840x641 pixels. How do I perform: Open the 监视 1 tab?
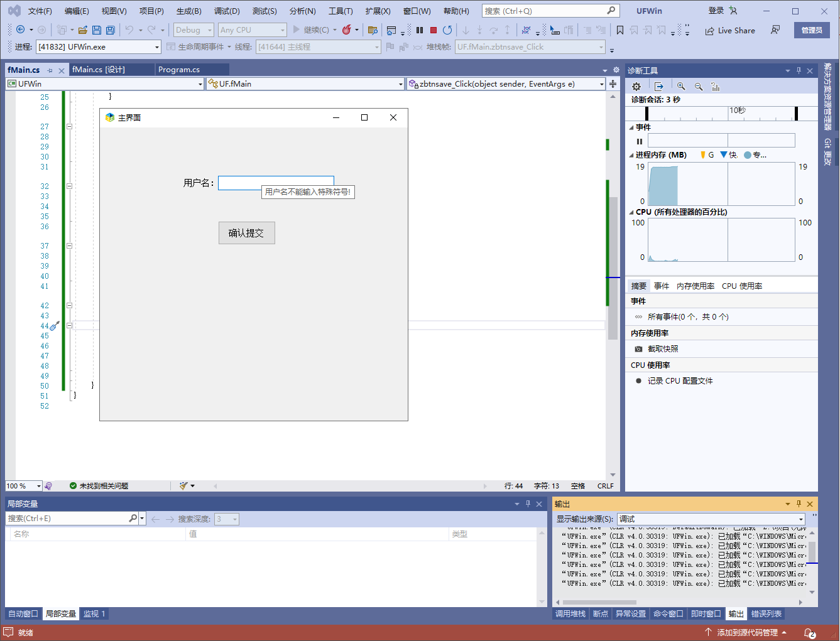tap(94, 613)
